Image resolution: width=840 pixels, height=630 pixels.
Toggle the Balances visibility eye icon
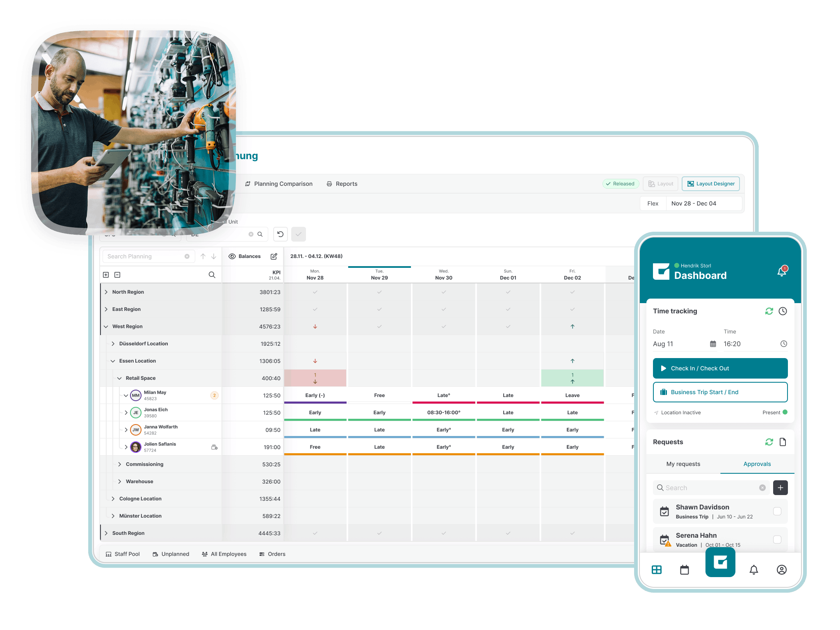pos(232,256)
